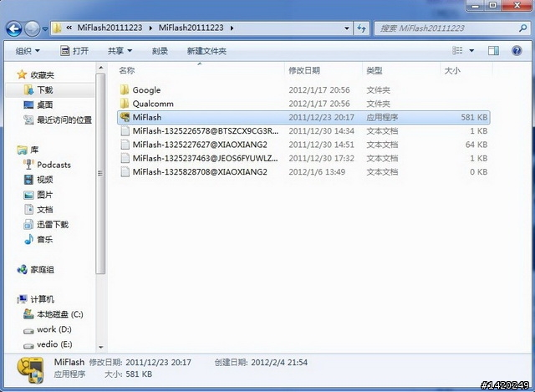Close the Explorer window
The height and width of the screenshot is (392, 535).
pos(517,6)
